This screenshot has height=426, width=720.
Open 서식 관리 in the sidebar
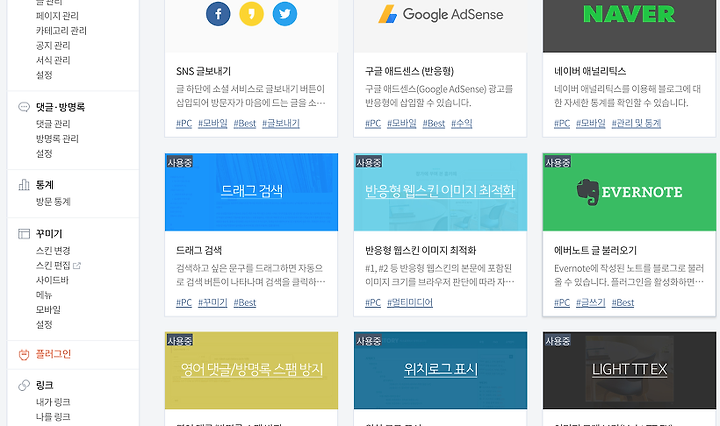pos(53,60)
